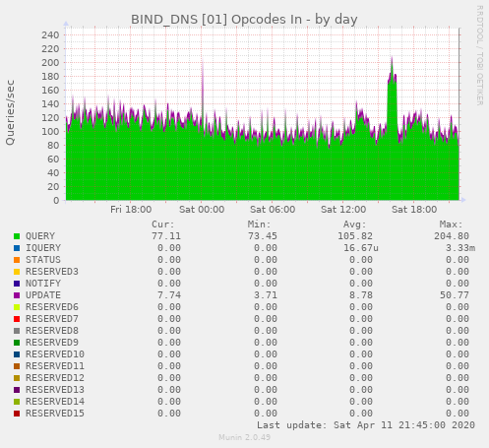Click UPDATE max value 50.77

click(x=455, y=295)
